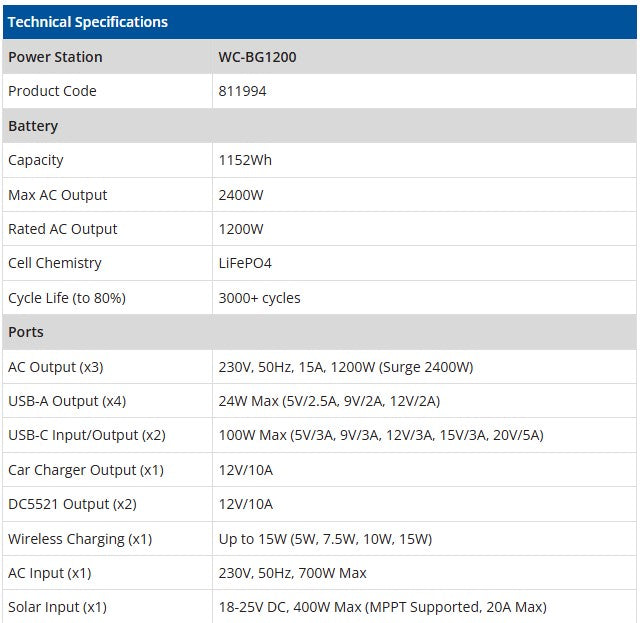Select the Wireless Charging Up to 15W value
Screen dimensions: 640x623
click(325, 539)
